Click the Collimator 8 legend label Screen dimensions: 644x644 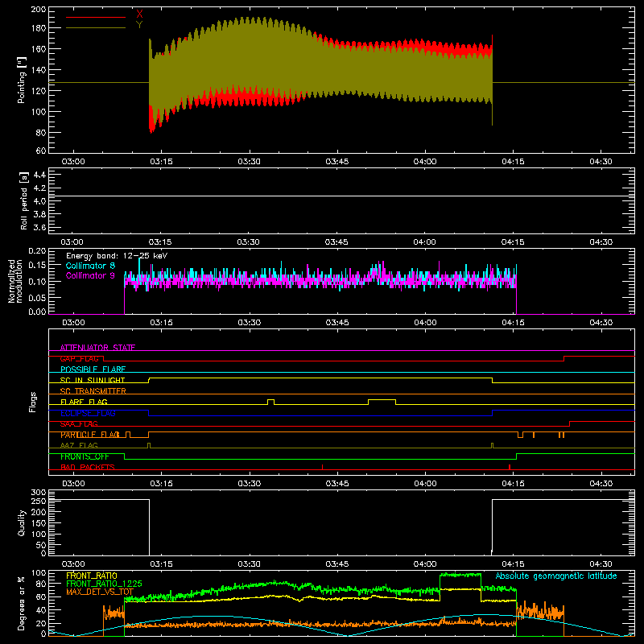click(x=90, y=266)
